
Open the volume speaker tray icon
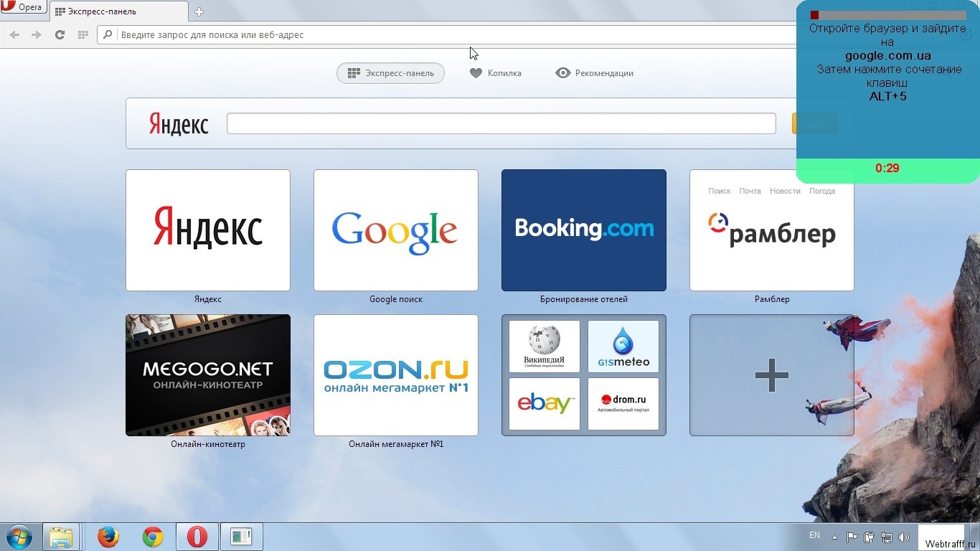tap(904, 537)
